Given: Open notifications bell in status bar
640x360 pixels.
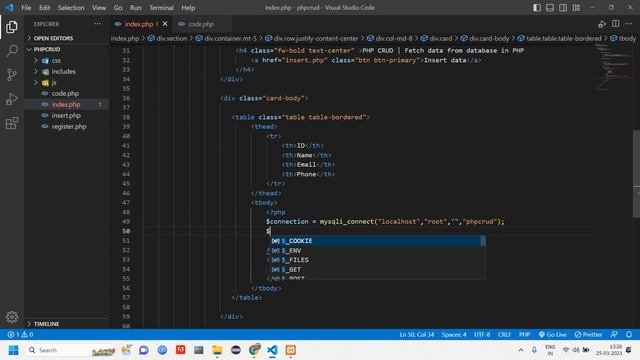Looking at the screenshot, I should [x=629, y=334].
